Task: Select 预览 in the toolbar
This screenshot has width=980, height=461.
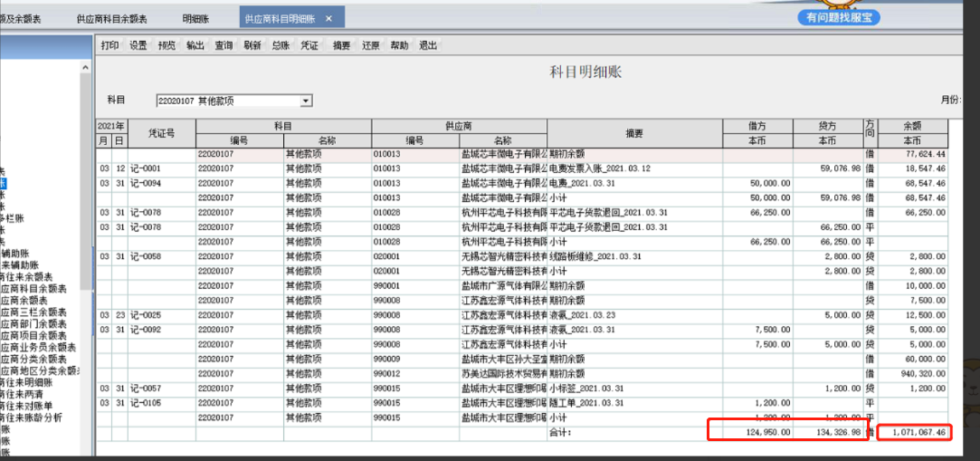Action: pos(167,45)
